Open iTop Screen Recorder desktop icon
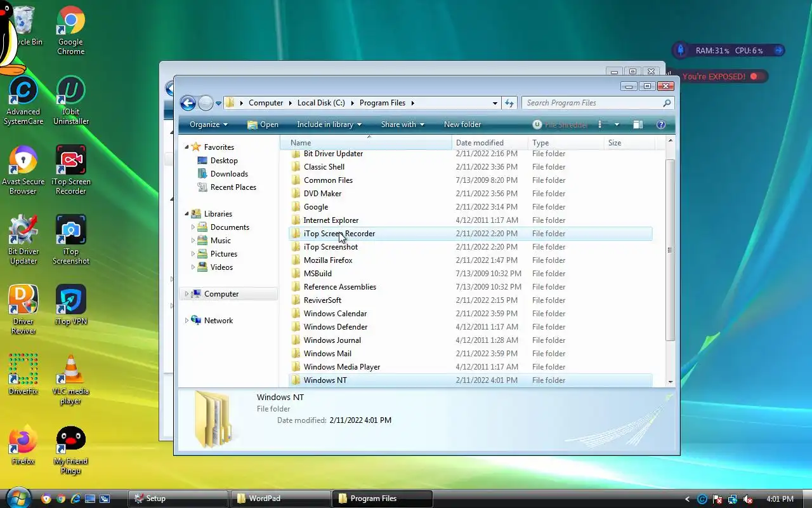812x508 pixels. (70, 170)
